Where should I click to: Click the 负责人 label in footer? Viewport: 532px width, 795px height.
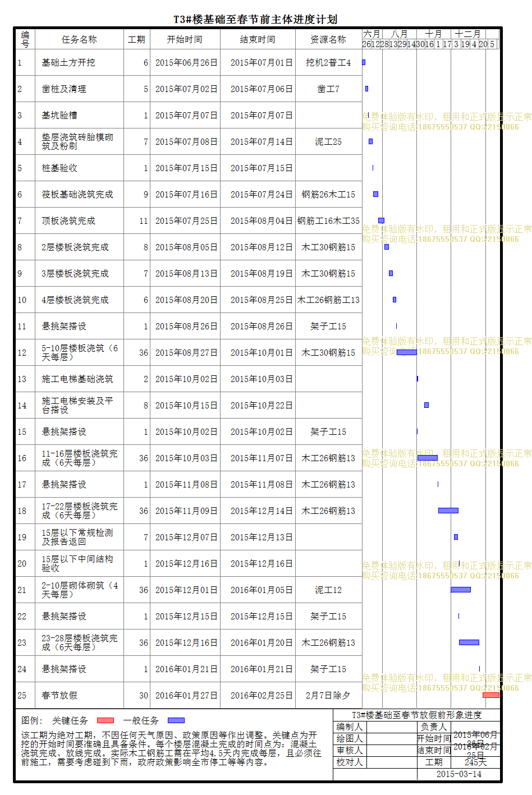tap(434, 727)
